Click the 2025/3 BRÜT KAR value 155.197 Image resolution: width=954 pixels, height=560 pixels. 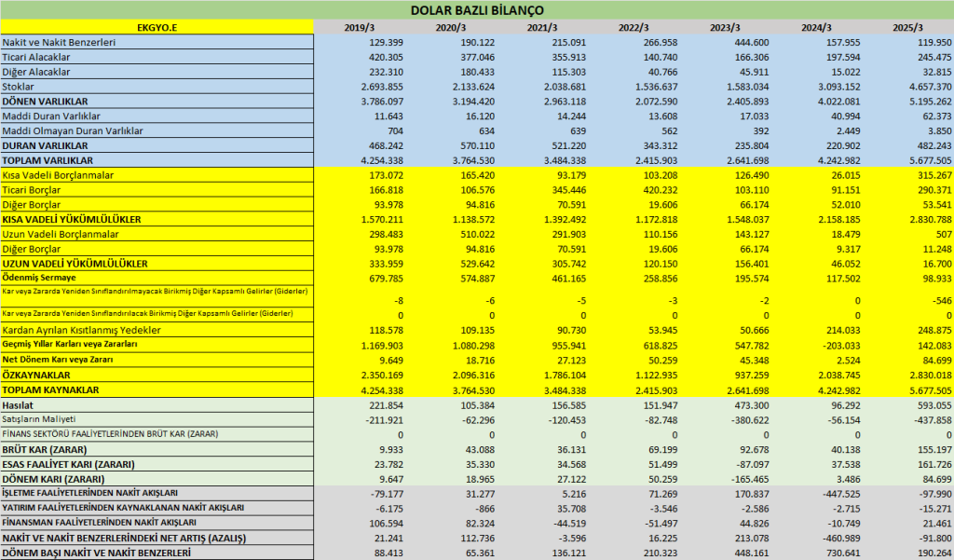coord(932,450)
